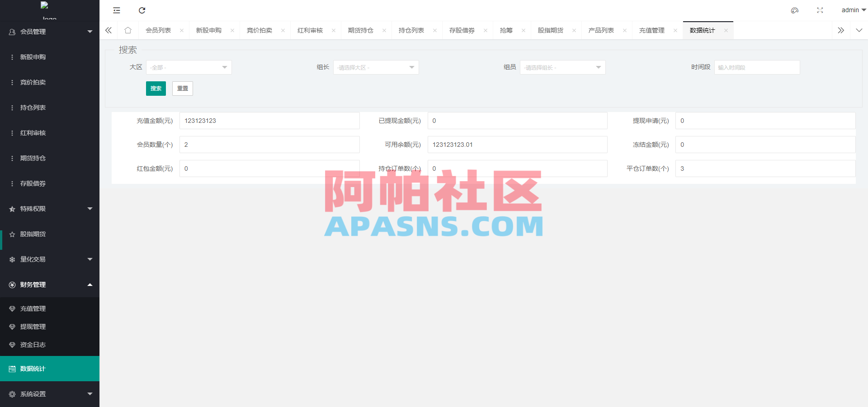Switch to the 产品列表 tab
868x407 pixels.
(x=601, y=30)
